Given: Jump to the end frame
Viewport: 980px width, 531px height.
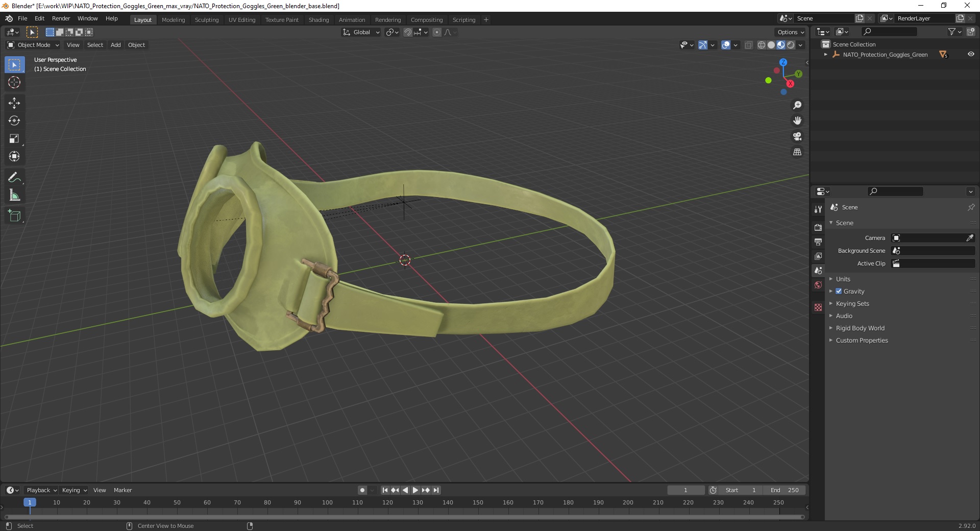Looking at the screenshot, I should tap(436, 490).
